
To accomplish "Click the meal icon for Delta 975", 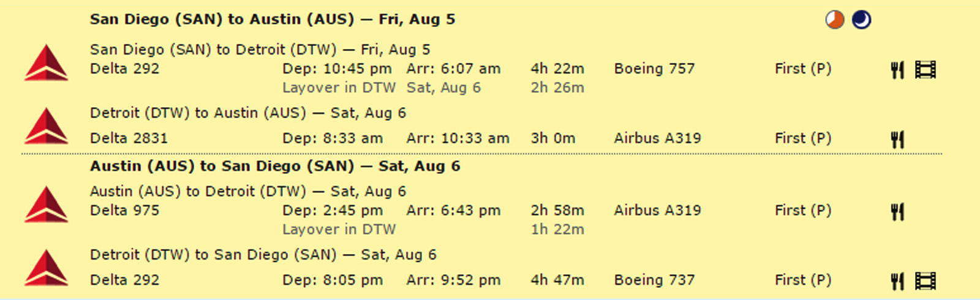I will click(897, 212).
